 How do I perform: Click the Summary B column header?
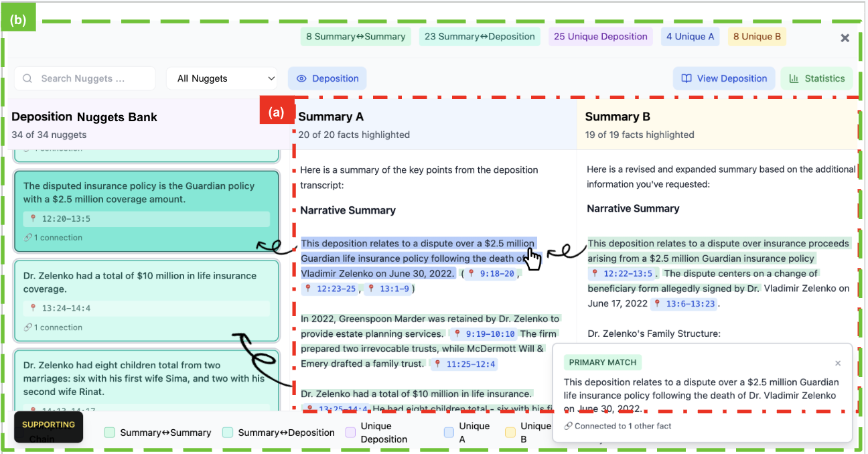719,125
